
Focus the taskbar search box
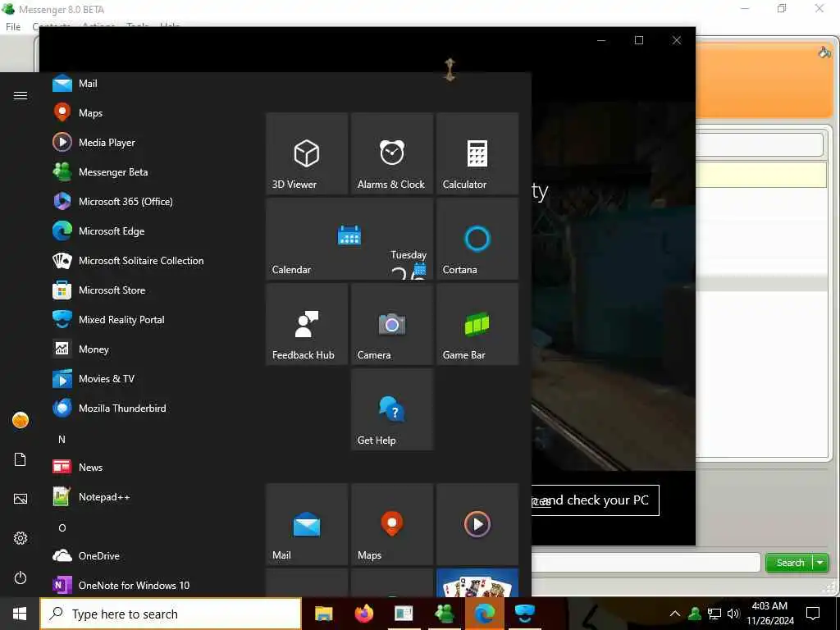171,614
